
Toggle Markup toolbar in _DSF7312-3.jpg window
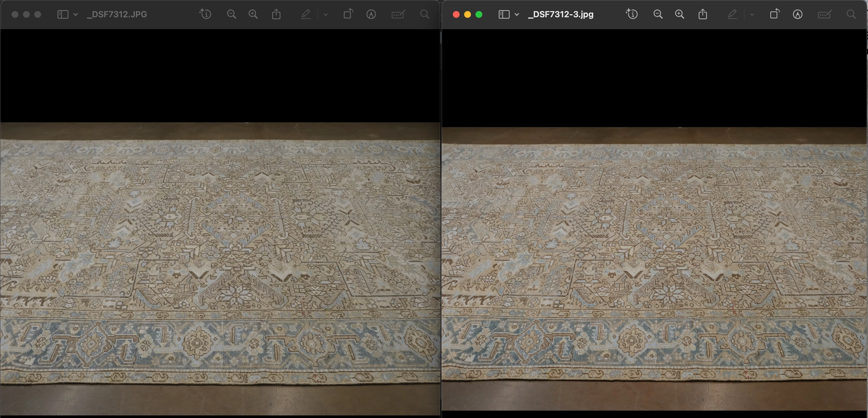point(797,14)
